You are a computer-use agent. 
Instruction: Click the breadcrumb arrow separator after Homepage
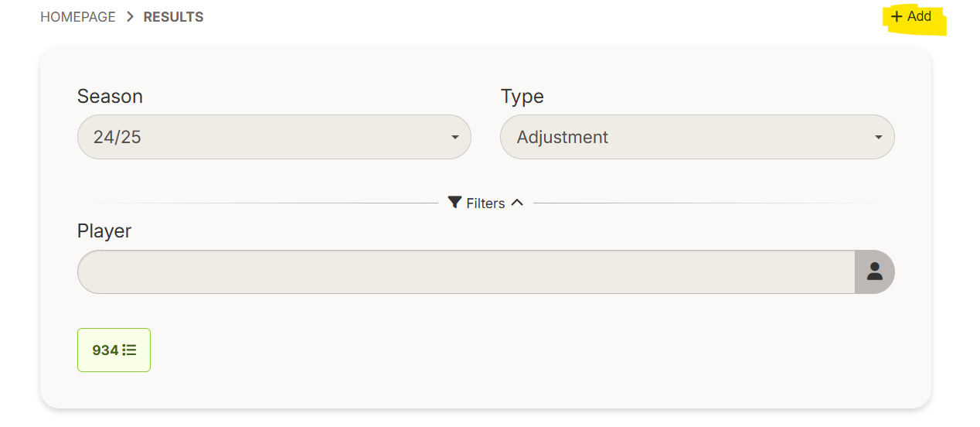pyautogui.click(x=130, y=17)
